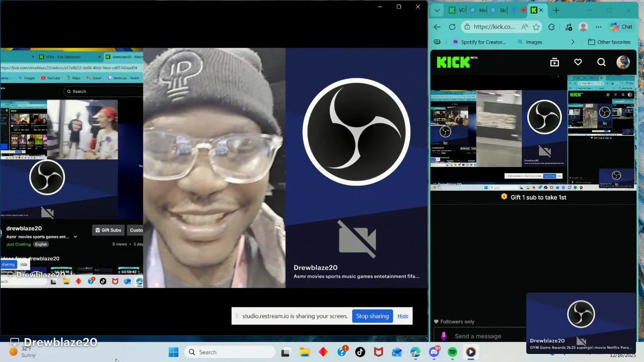Open TikTok from the taskbar
The image size is (644, 362).
[360, 352]
